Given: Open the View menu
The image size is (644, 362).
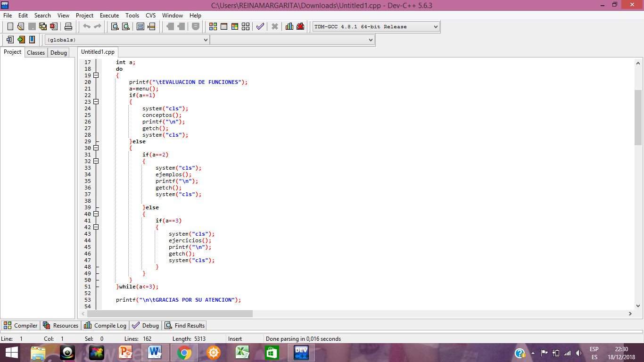Looking at the screenshot, I should click(x=63, y=16).
